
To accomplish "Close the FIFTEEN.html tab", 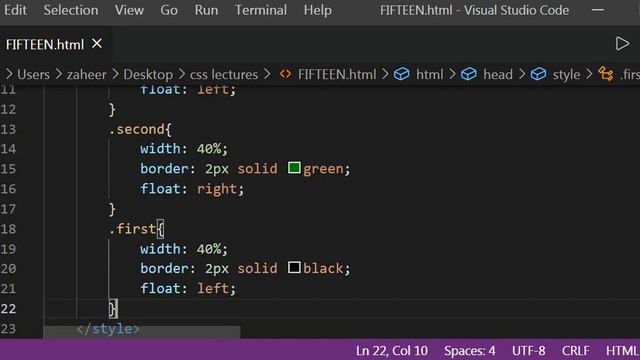I will coord(97,43).
